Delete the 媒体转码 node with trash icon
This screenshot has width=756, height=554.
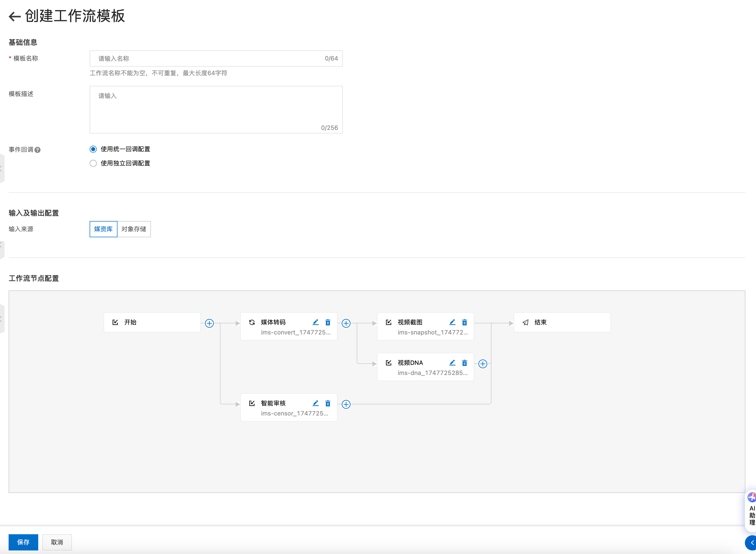pyautogui.click(x=328, y=322)
